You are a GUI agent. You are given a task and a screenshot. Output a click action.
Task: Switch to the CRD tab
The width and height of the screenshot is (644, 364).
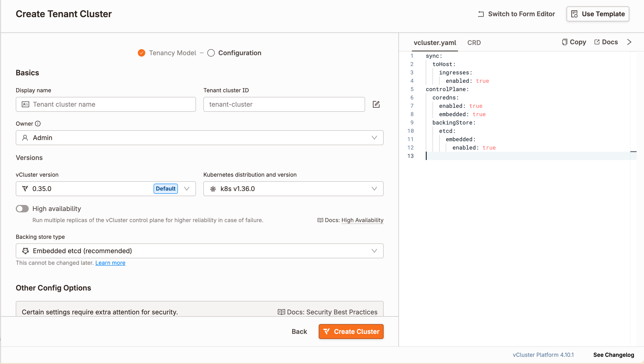tap(474, 42)
